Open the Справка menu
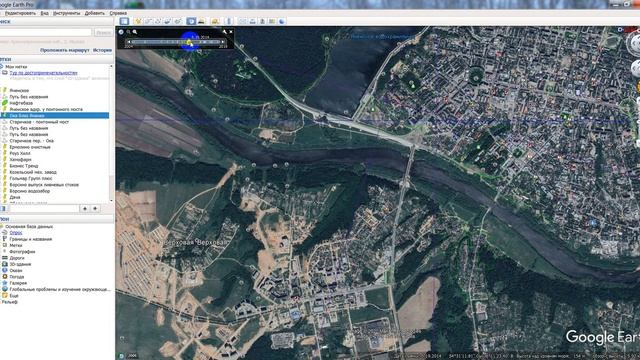 [x=118, y=13]
